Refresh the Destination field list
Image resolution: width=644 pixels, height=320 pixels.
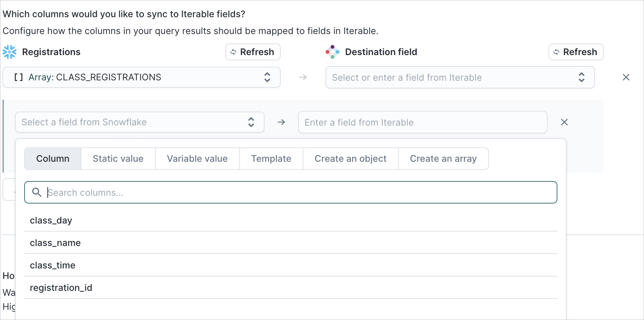[576, 52]
